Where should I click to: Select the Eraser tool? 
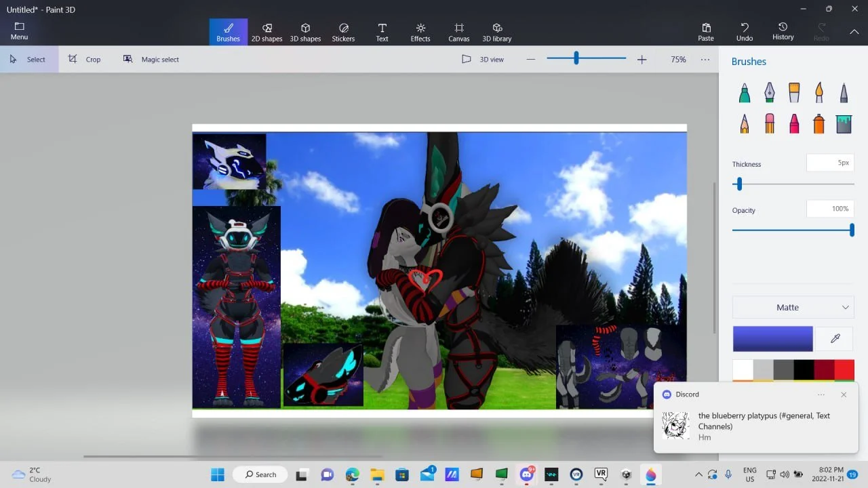coord(770,123)
